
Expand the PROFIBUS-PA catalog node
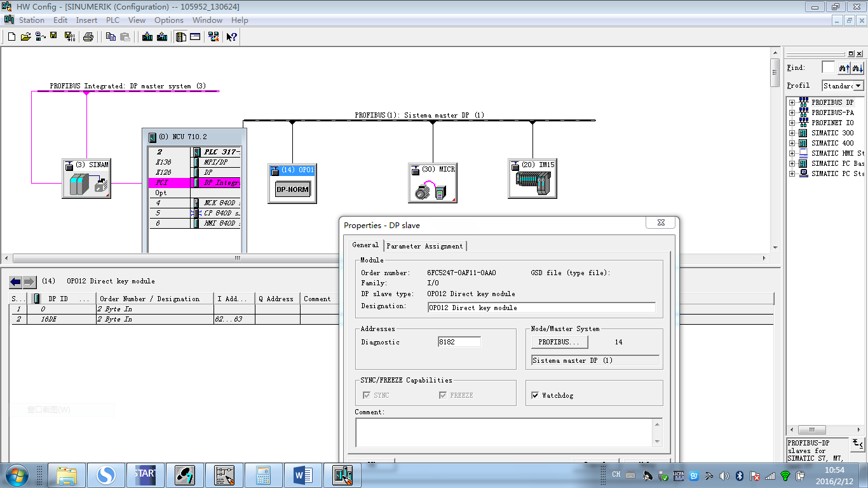(792, 112)
